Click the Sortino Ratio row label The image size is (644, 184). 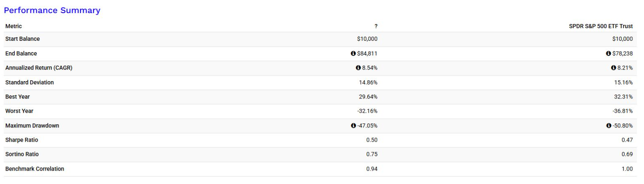point(22,154)
